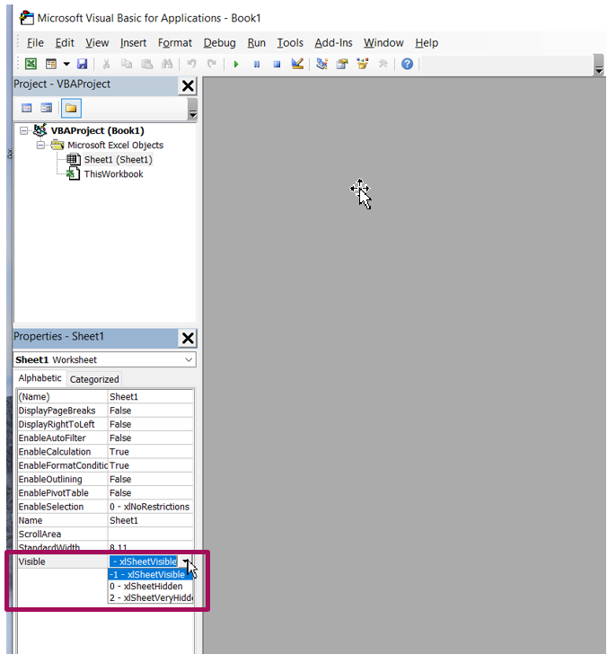Viewport: 616px width, 672px height.
Task: Close the Properties - Sheet1 panel
Action: [x=188, y=338]
